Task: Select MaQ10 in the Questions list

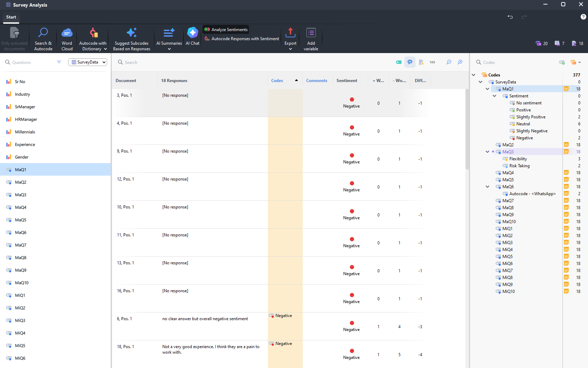Action: [56, 283]
